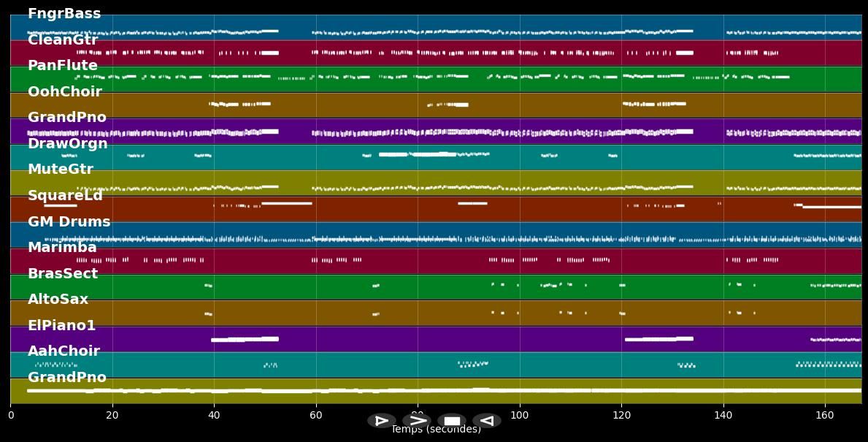Click the 40 second mark on time axis
Image resolution: width=868 pixels, height=442 pixels.
(214, 416)
